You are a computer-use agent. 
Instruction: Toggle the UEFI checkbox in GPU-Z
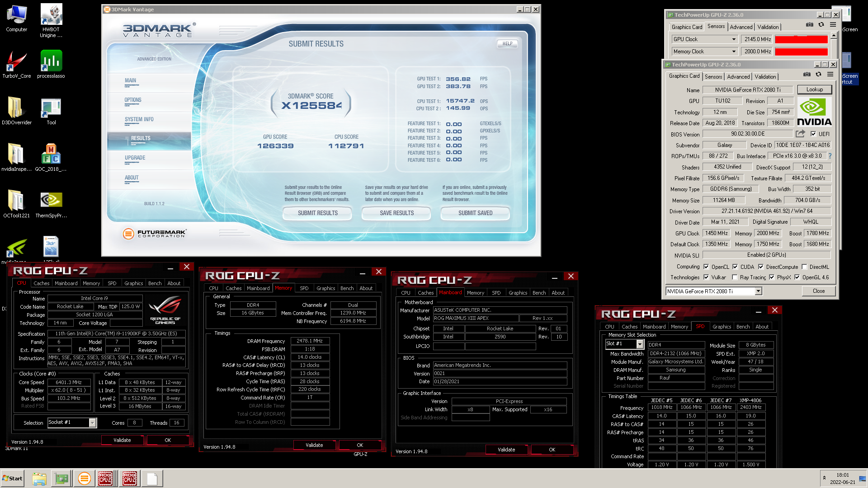tap(813, 134)
